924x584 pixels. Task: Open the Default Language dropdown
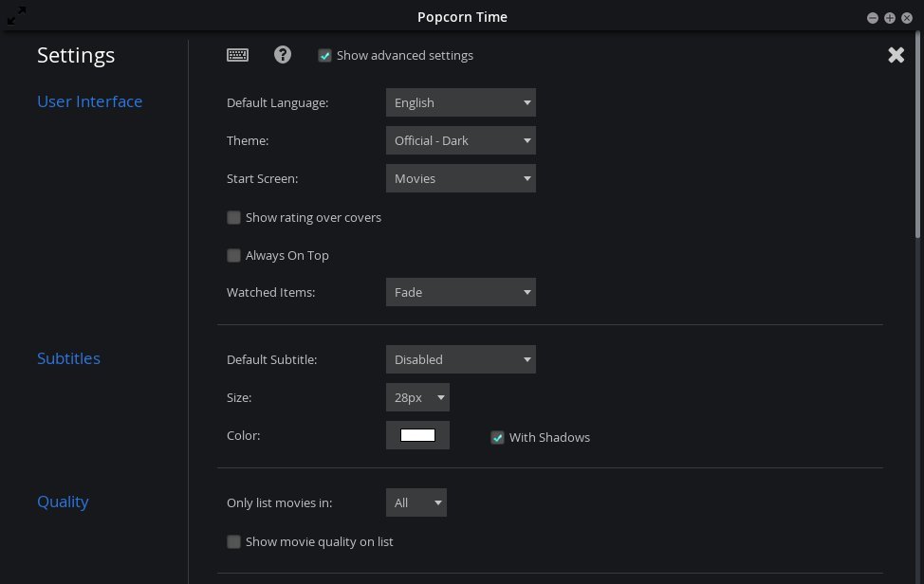461,102
